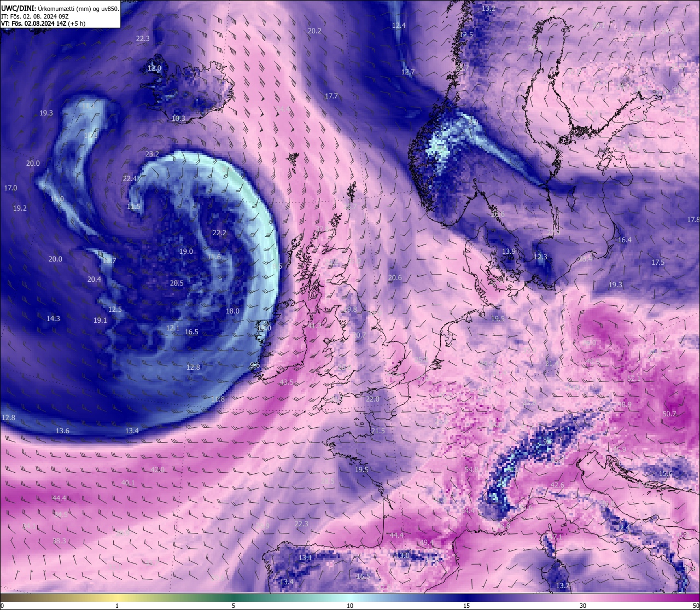This screenshot has width=700, height=610.
Task: Click the map value '50.7'
Action: tap(669, 414)
